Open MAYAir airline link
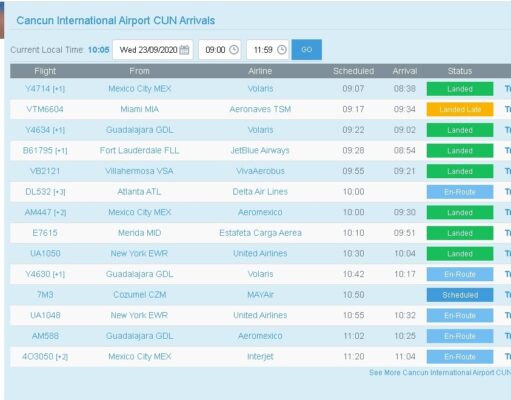The height and width of the screenshot is (400, 511). coord(260,295)
